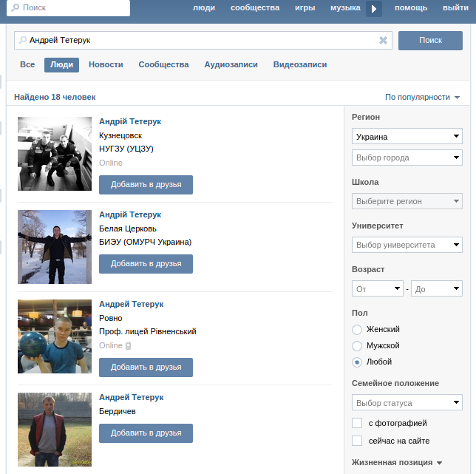Viewport: 476px width, 474px height.
Task: Clear the search query with the X icon
Action: (383, 40)
